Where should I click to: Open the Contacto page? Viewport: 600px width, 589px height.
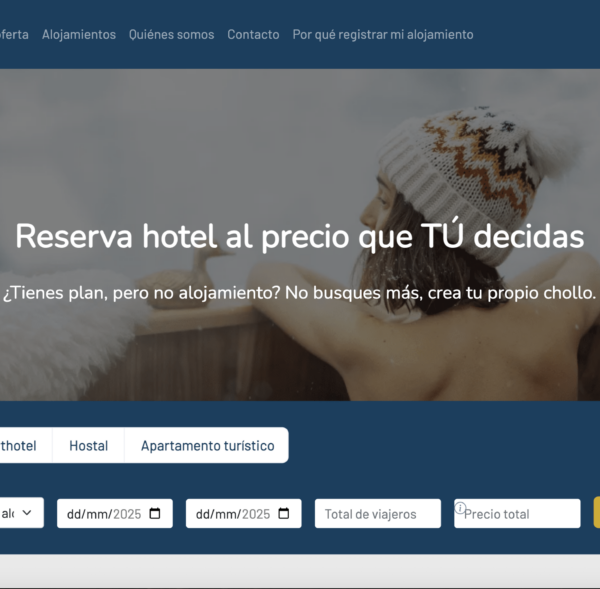[x=253, y=34]
